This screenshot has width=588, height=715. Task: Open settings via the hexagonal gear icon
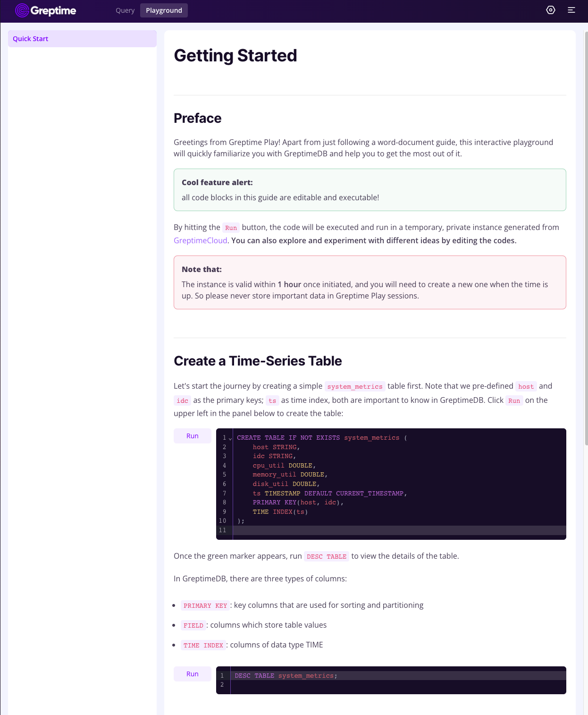coord(551,10)
